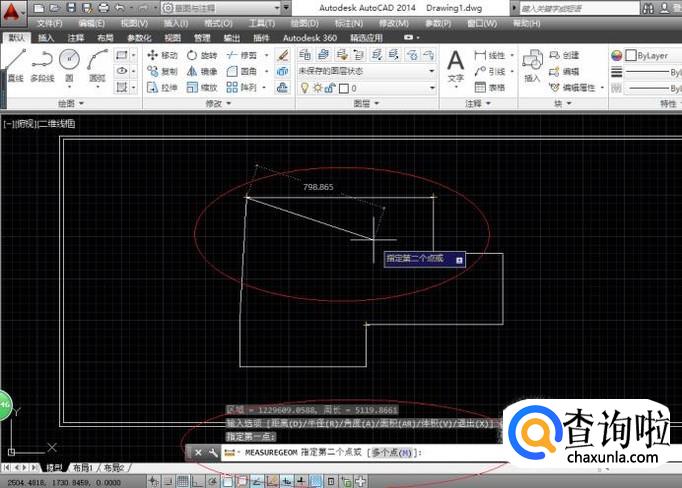Toggle the layer lightbulb on/off icon

305,88
